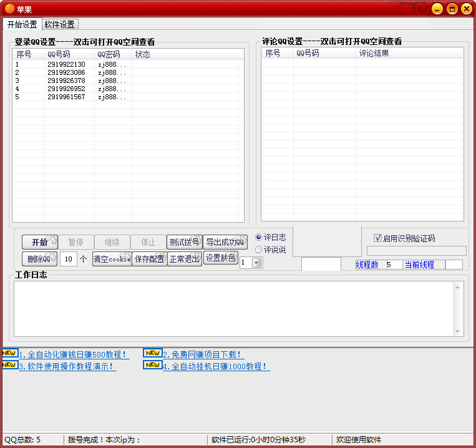
Task: Maximize the window
Action: coord(452,9)
